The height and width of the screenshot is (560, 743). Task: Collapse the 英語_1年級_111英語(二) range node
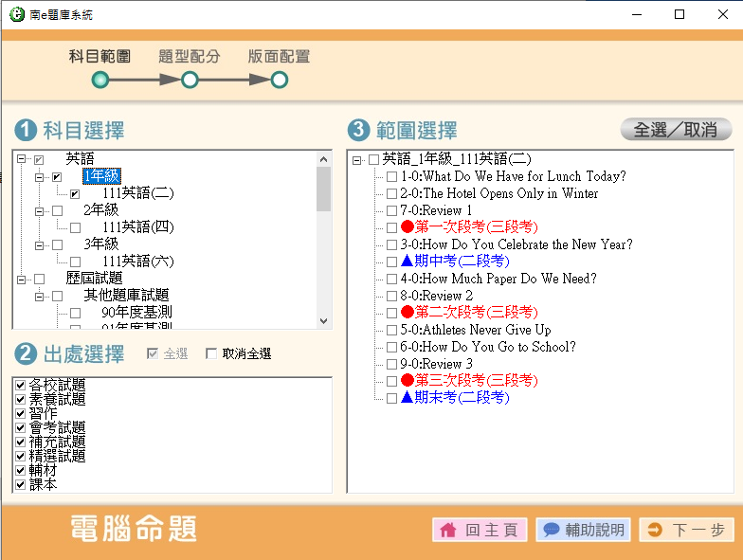click(357, 160)
